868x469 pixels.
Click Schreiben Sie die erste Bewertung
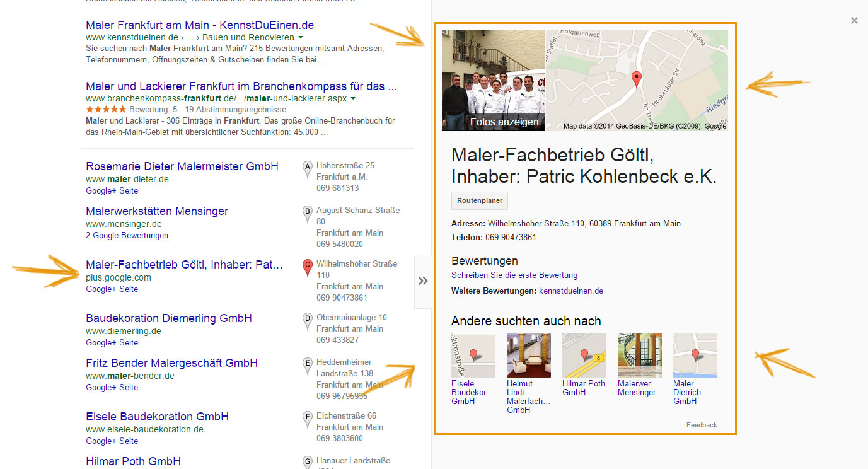(x=514, y=275)
